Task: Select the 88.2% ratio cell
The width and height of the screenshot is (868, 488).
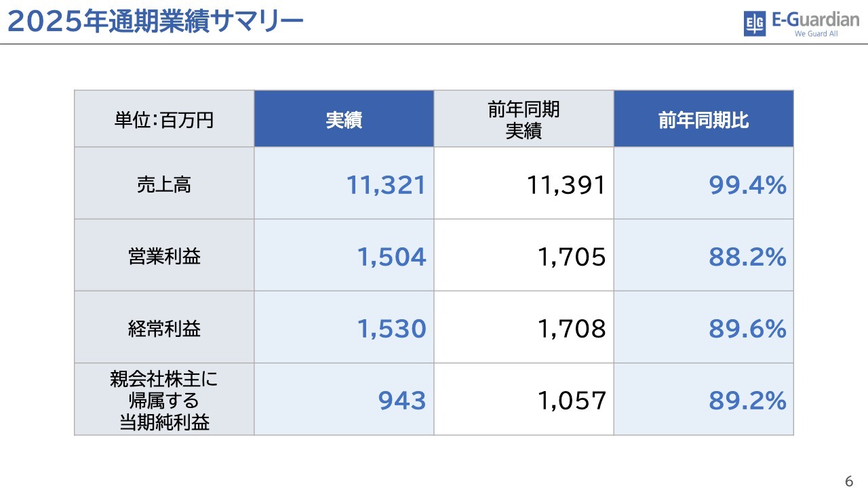Action: [x=747, y=257]
